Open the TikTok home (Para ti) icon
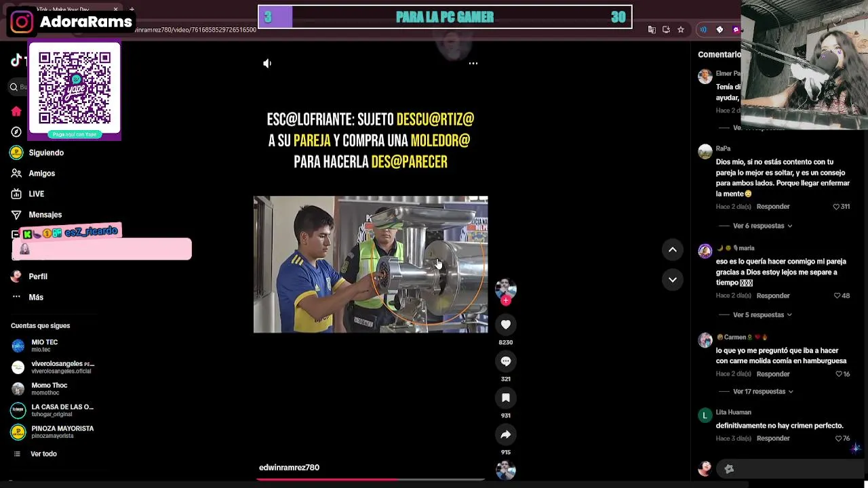This screenshot has height=488, width=868. [16, 111]
